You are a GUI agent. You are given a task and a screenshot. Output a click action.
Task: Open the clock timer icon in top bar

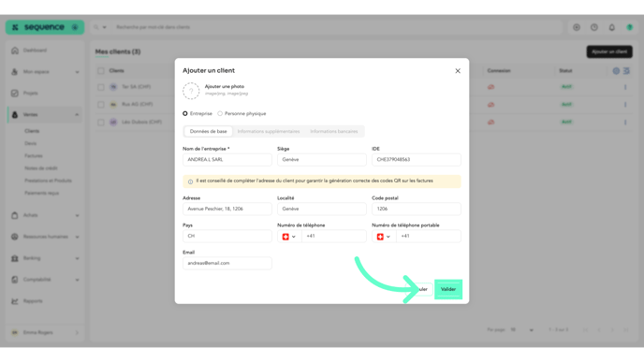tap(594, 27)
